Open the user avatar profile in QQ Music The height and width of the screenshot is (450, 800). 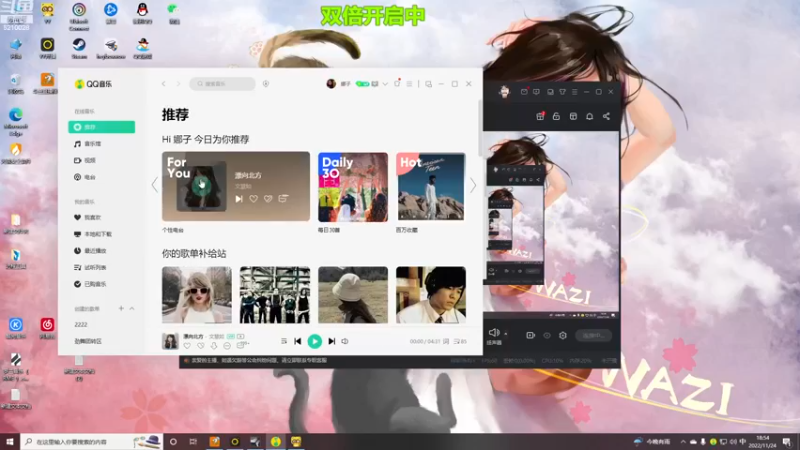point(331,84)
